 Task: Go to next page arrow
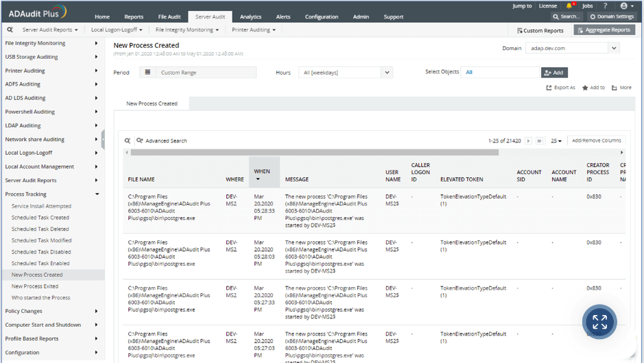[529, 140]
